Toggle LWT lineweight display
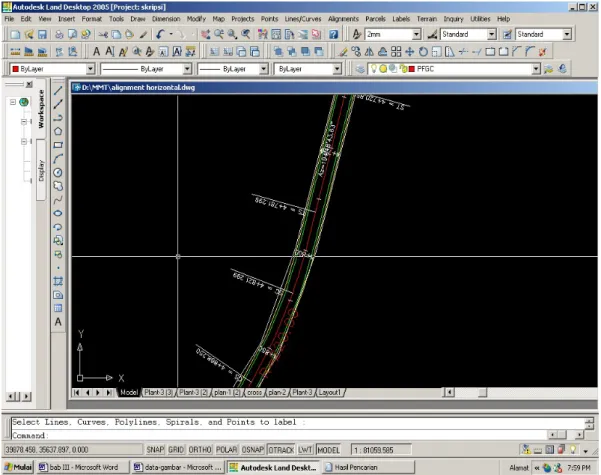The height and width of the screenshot is (475, 601). tap(305, 449)
